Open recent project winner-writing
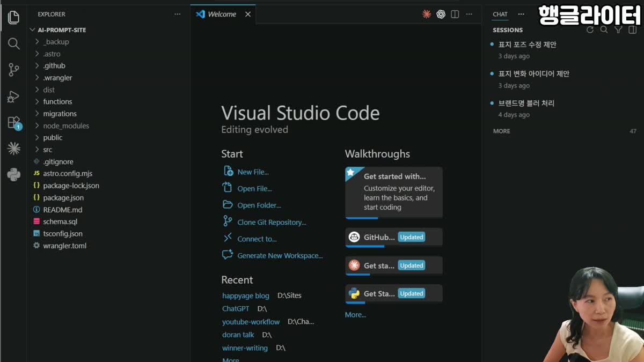This screenshot has width=644, height=362. pos(245,348)
